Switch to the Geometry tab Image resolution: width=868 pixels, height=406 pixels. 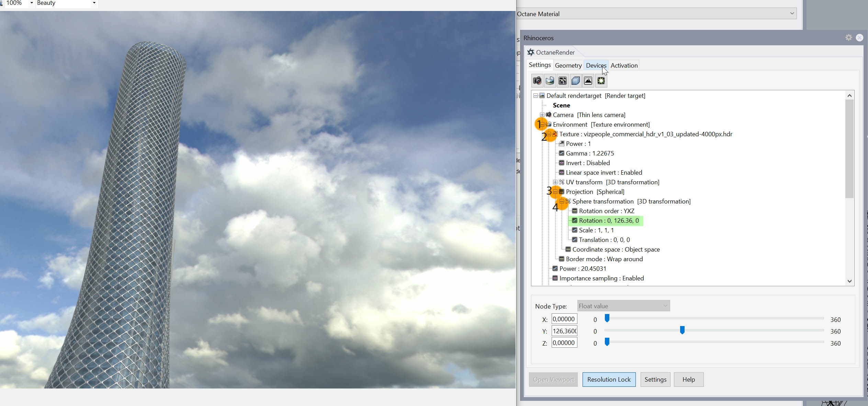tap(568, 66)
